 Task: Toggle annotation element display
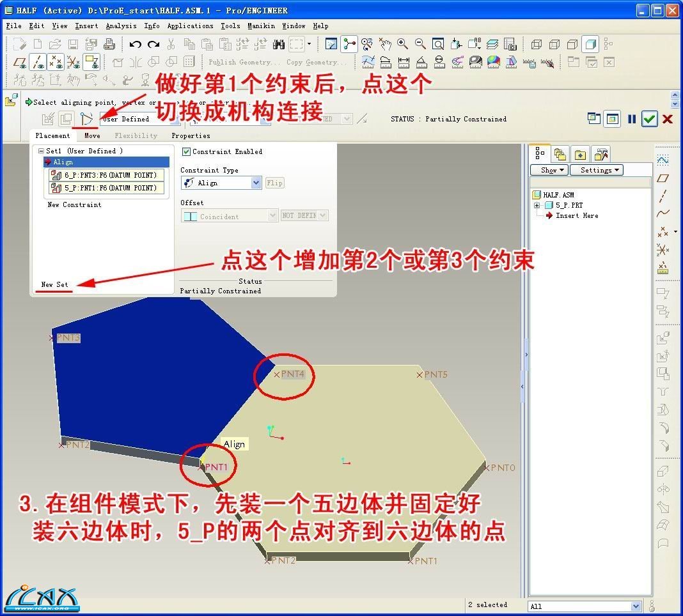(x=91, y=62)
